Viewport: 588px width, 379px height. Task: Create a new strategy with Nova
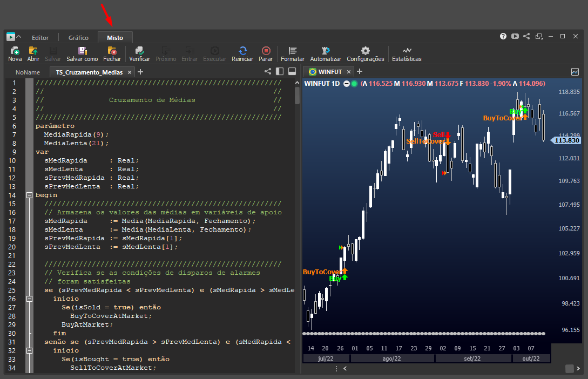[x=15, y=54]
